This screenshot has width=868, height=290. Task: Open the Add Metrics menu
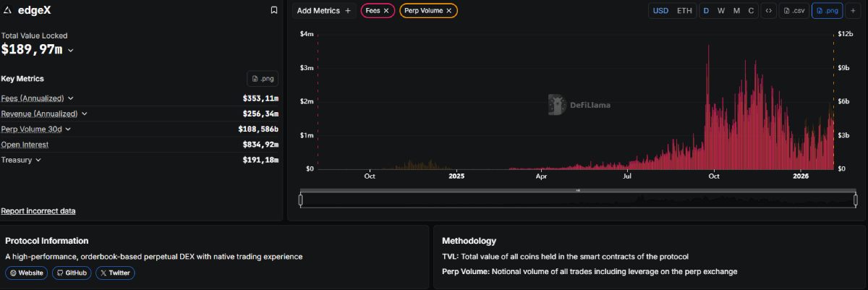(323, 11)
